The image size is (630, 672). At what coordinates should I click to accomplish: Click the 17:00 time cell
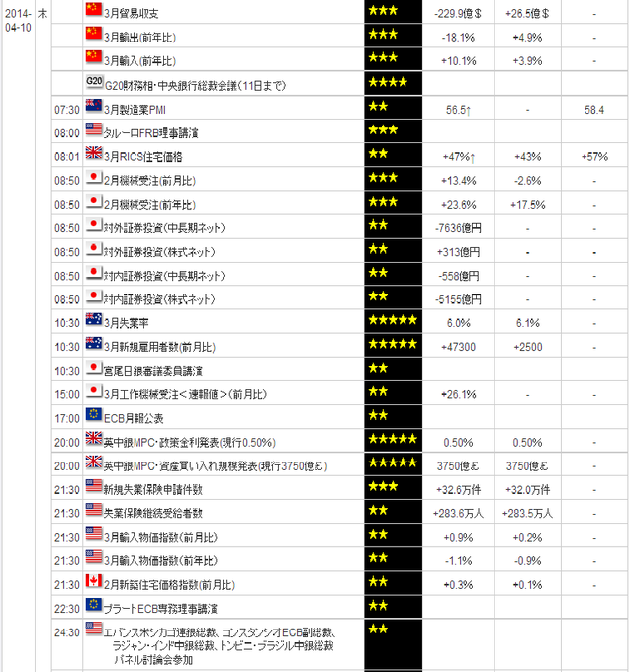pyautogui.click(x=67, y=419)
